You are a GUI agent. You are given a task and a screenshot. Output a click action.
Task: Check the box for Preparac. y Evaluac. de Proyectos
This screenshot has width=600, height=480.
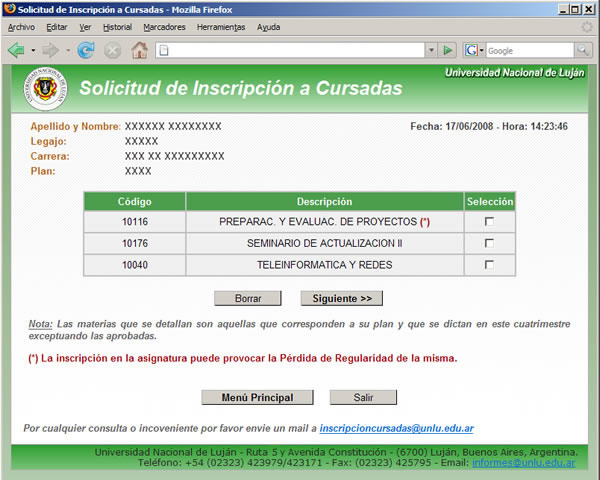[489, 221]
